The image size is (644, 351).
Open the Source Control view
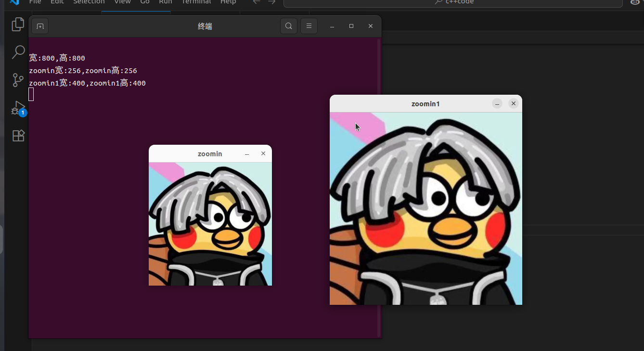click(18, 80)
